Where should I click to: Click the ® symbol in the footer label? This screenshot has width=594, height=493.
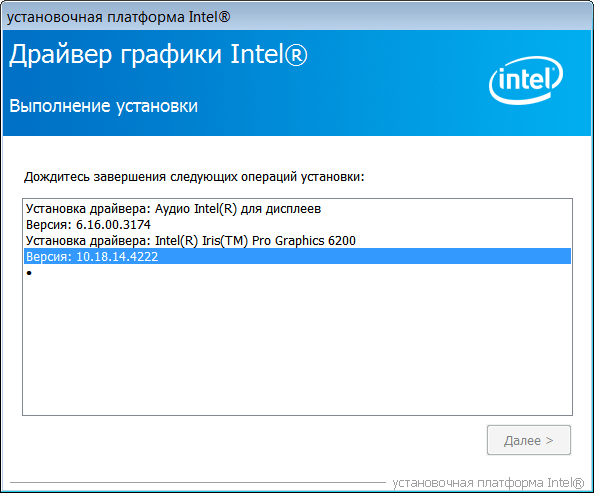click(x=578, y=482)
